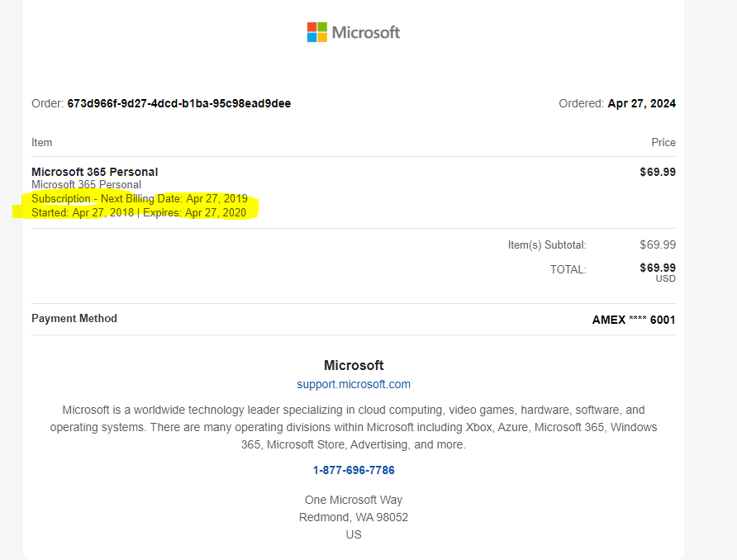Select the order ID starting with 673d966f
Viewport: 737px width, 560px height.
point(178,103)
